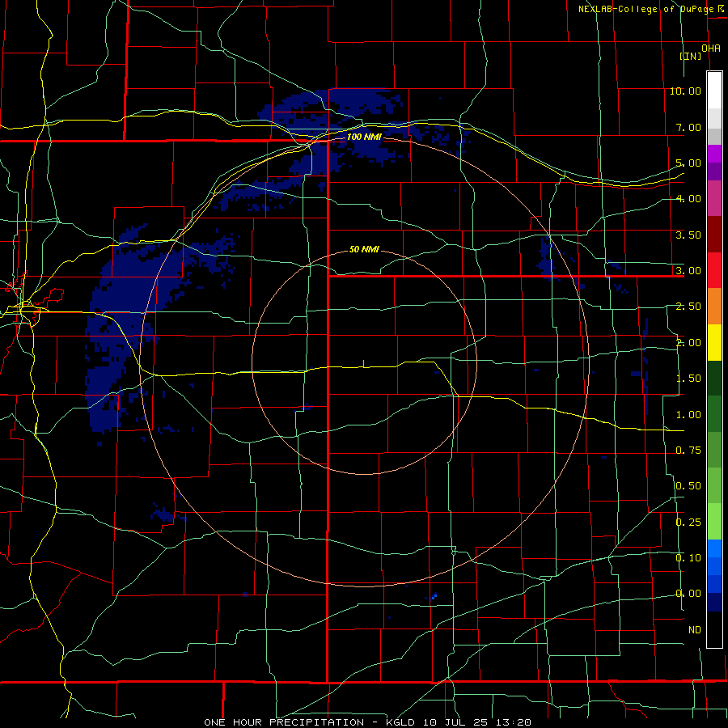The image size is (728, 728).
Task: Select the 3.00 legend value
Action: (688, 271)
